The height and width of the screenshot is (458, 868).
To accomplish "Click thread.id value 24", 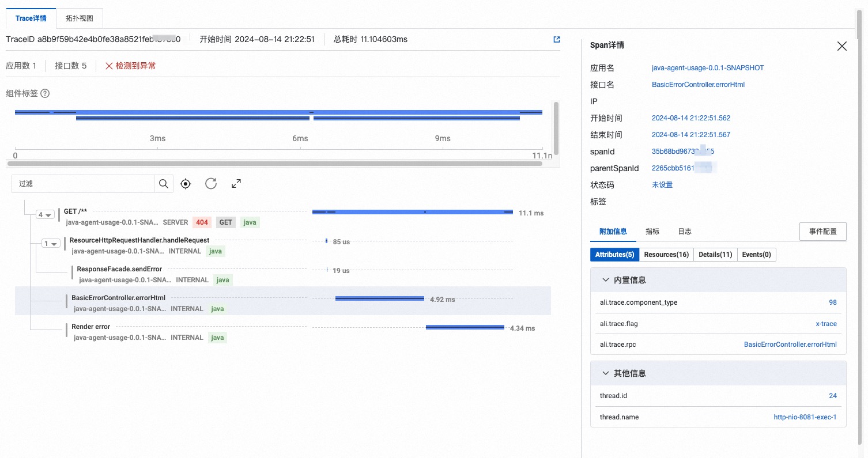I will (x=833, y=396).
